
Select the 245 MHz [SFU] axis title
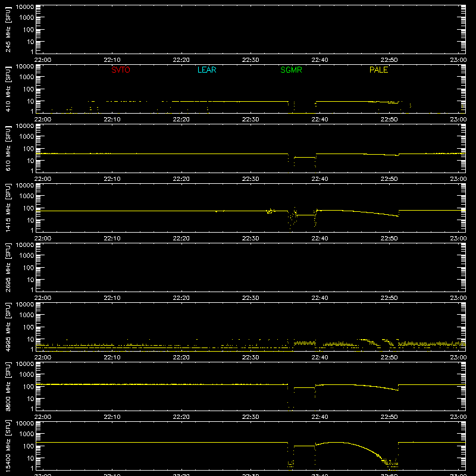8,30
